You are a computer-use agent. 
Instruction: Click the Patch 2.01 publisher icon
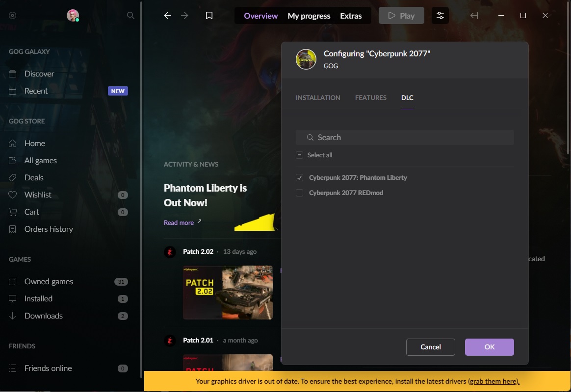tap(170, 341)
